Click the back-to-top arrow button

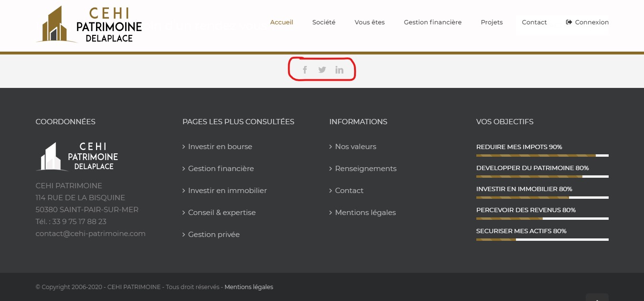(597, 298)
